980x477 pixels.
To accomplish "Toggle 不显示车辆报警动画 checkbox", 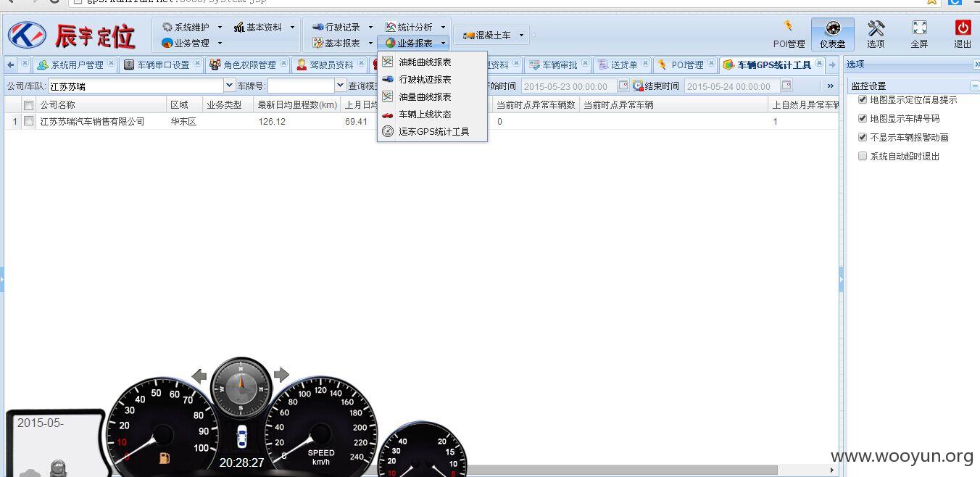I will (x=863, y=137).
